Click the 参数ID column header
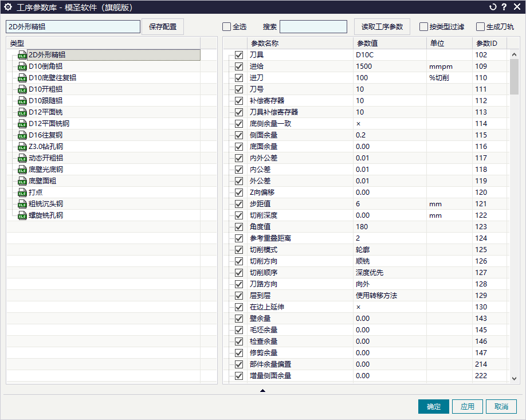The width and height of the screenshot is (526, 420). (490, 44)
